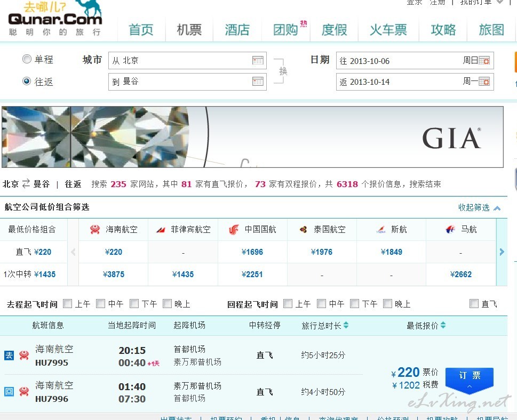Check return 晚上 departure time
Viewport: 517px width, 420px height.
[x=388, y=303]
